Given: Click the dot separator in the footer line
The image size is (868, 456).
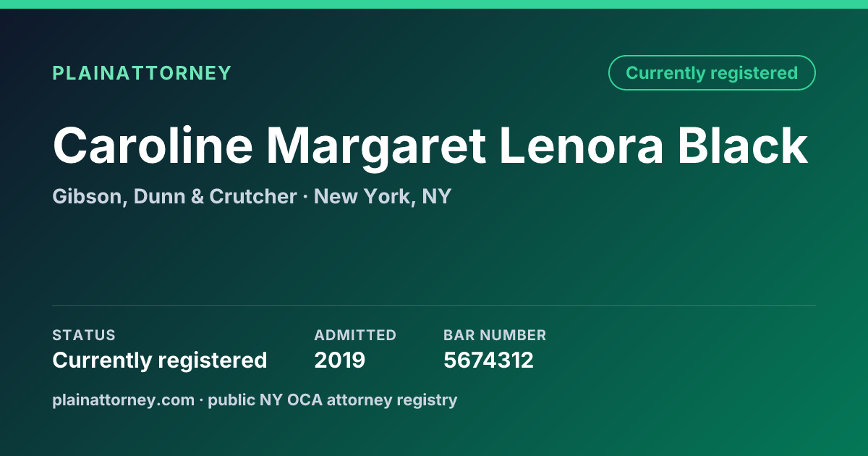Looking at the screenshot, I should click(201, 400).
